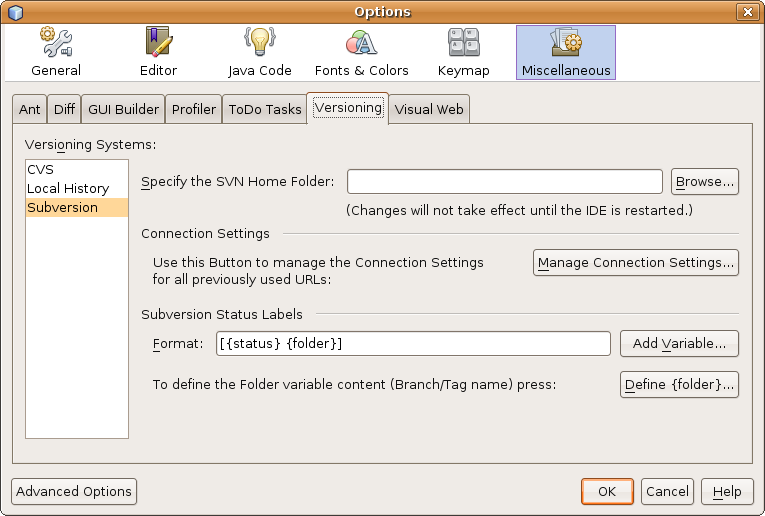Open Manage Connection Settings
Image resolution: width=765 pixels, height=516 pixels.
636,262
